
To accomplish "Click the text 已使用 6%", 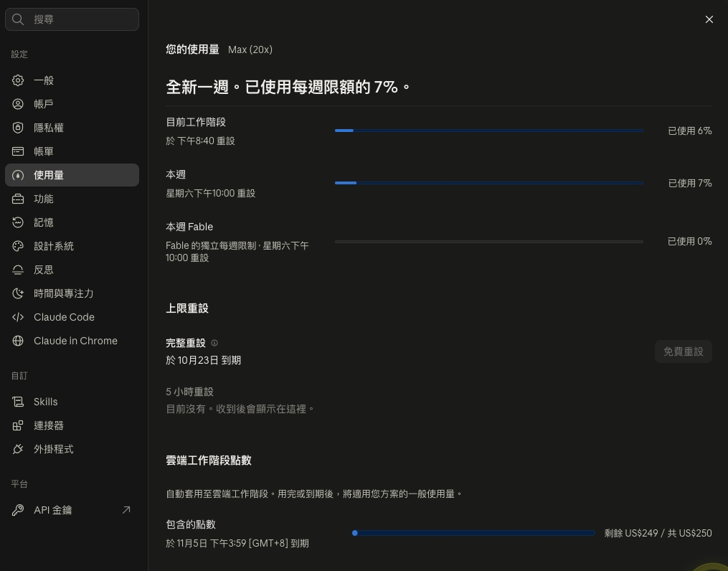I will (689, 131).
